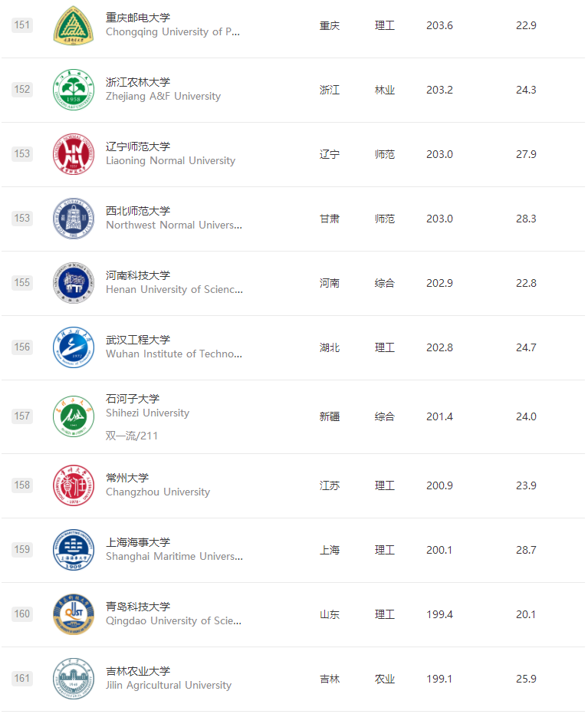Click the Shanghai Maritime University logo

coord(74,550)
